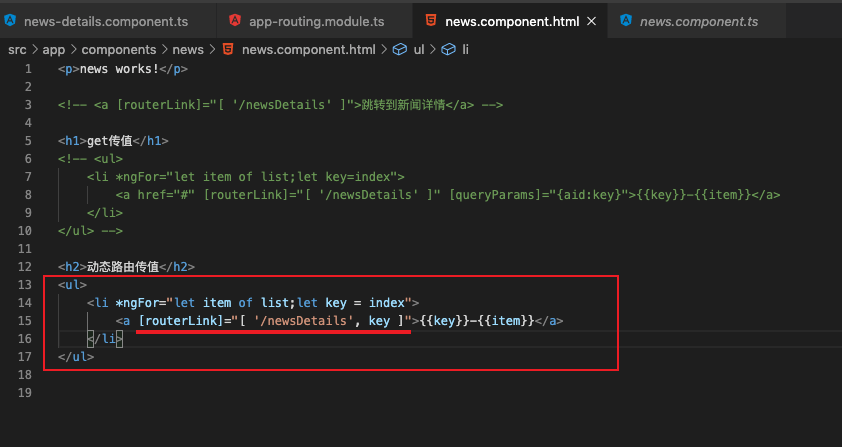Click the h2 '动态路由传值' text
Viewport: 842px width, 447px height.
tap(123, 267)
